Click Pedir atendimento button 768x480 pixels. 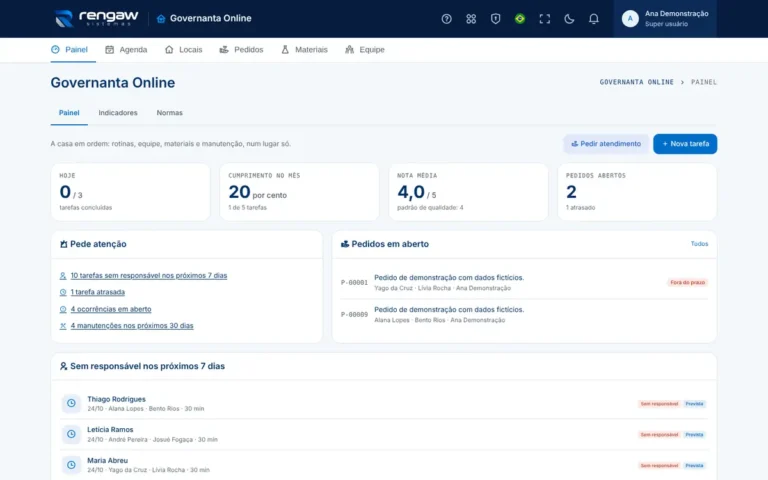(x=606, y=144)
